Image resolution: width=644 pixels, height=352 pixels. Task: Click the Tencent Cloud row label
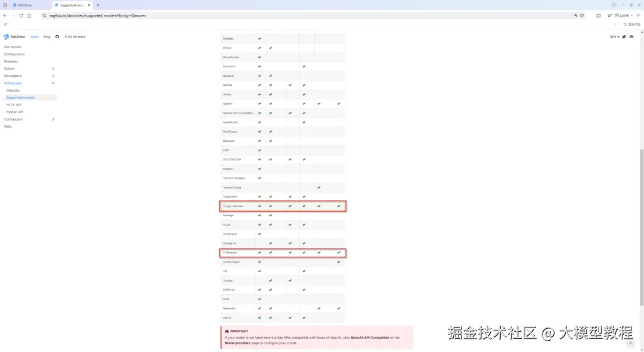[x=232, y=188]
